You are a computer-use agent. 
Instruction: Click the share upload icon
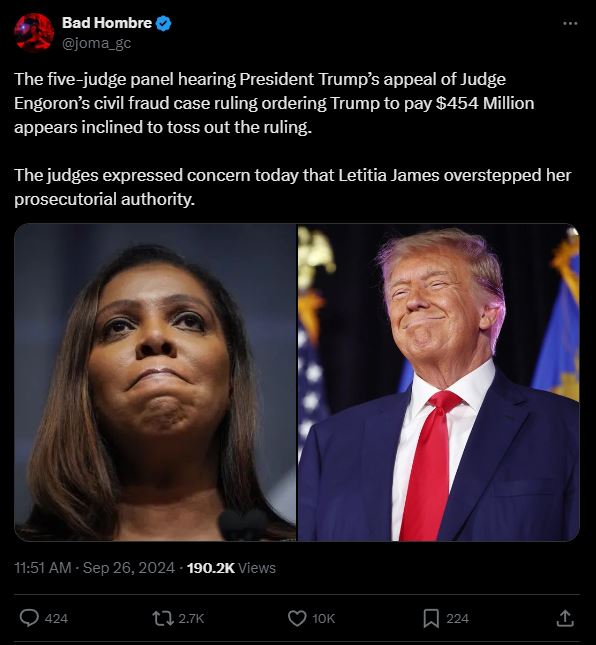565,618
